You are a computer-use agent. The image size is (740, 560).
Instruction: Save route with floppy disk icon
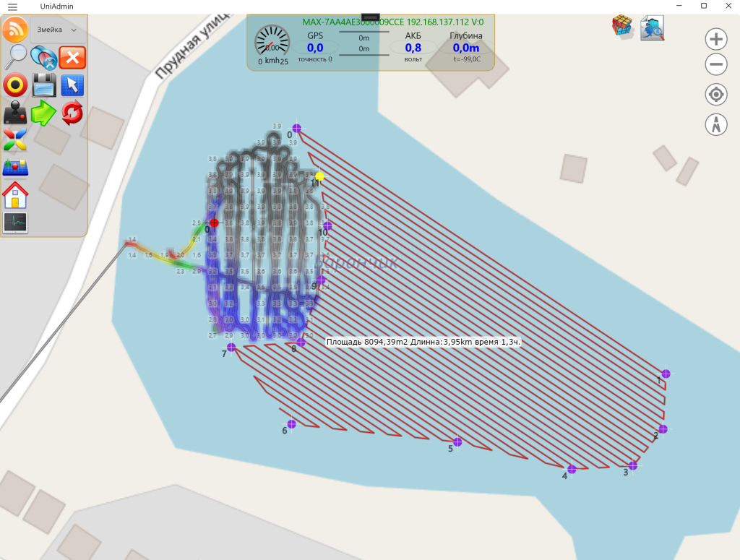coord(44,85)
